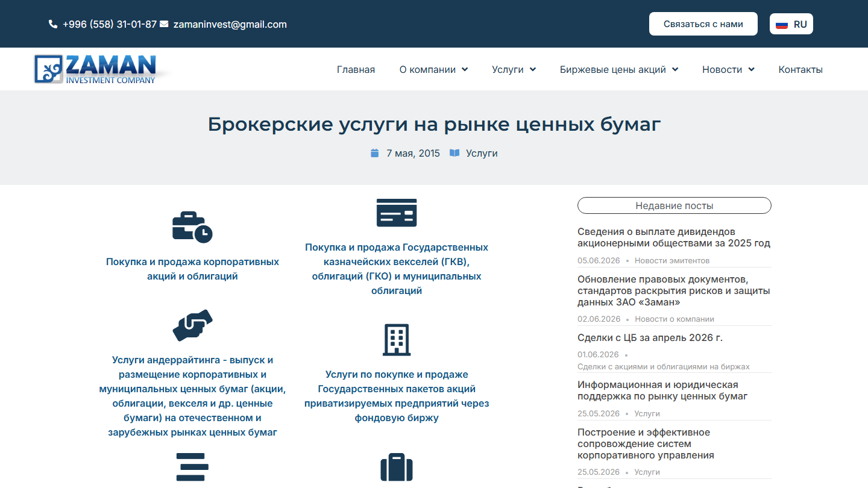Open Биржевые цены акций menu item
Viewport: 868px width, 488px height.
point(613,69)
